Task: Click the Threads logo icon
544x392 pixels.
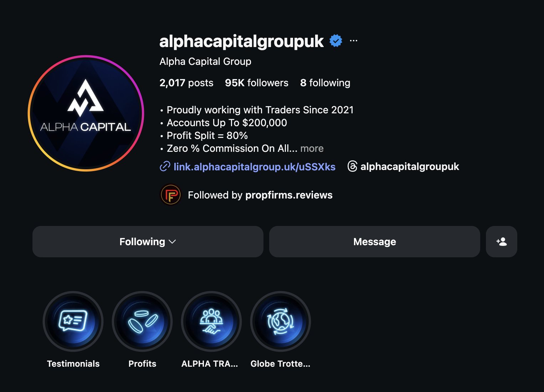Action: tap(352, 166)
